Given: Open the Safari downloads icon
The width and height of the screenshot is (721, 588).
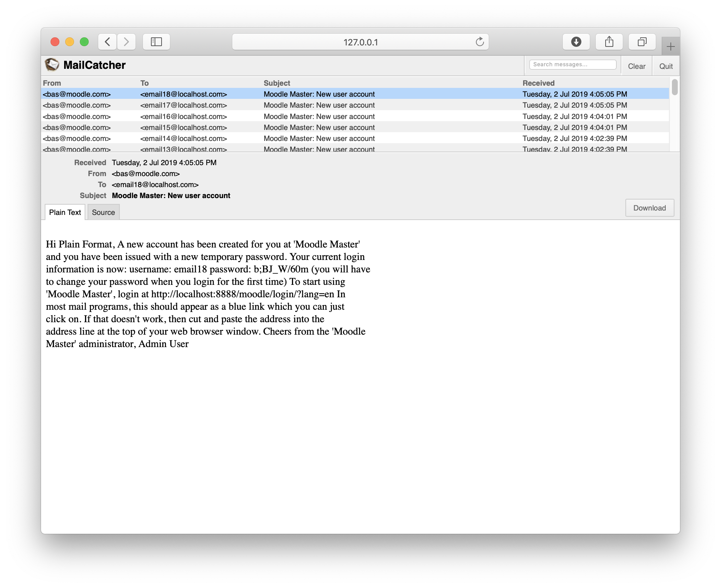Looking at the screenshot, I should (x=576, y=42).
